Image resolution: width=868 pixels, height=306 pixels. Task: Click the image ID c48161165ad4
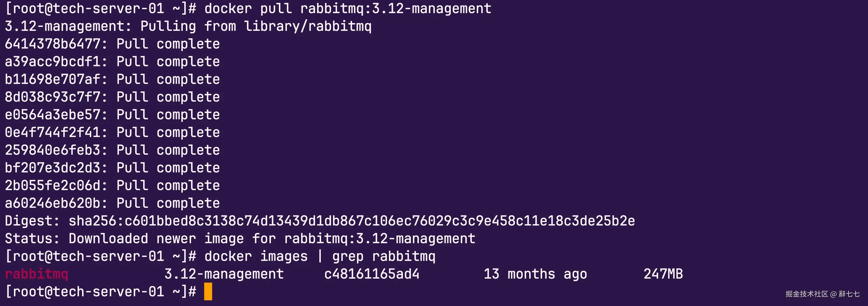click(x=371, y=274)
